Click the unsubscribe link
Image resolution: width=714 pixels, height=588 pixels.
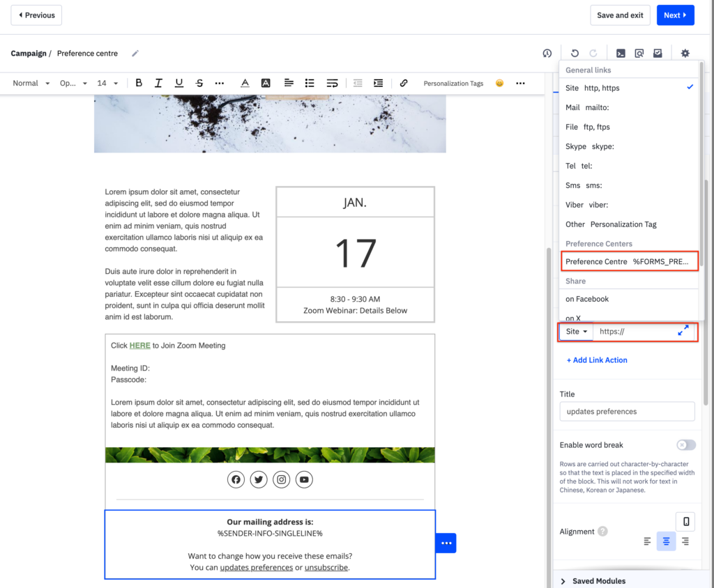326,568
